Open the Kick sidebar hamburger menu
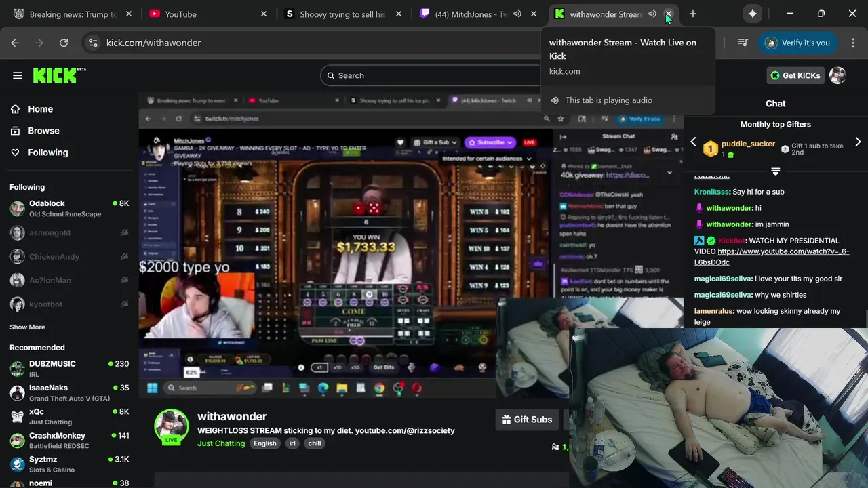The image size is (868, 488). point(17,75)
